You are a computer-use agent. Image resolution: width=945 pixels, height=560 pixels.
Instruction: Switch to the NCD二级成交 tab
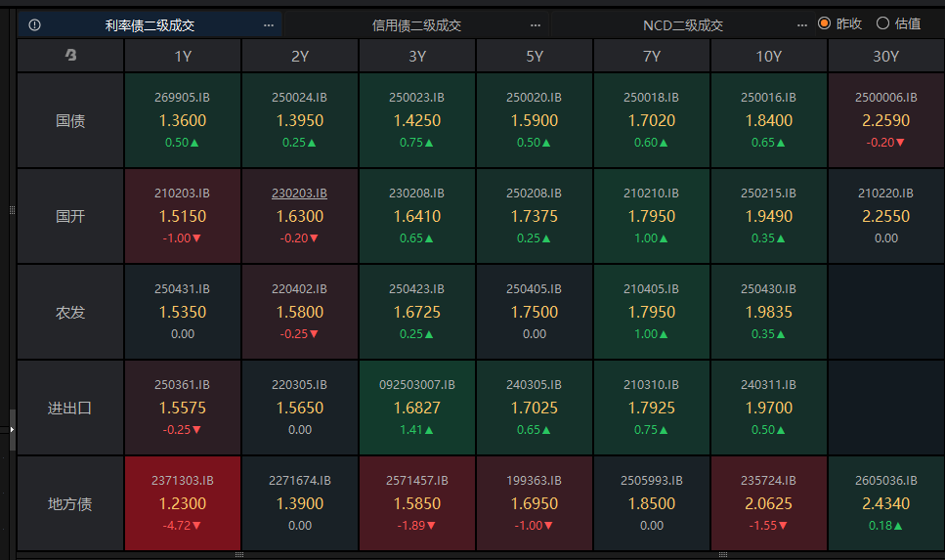(x=683, y=25)
